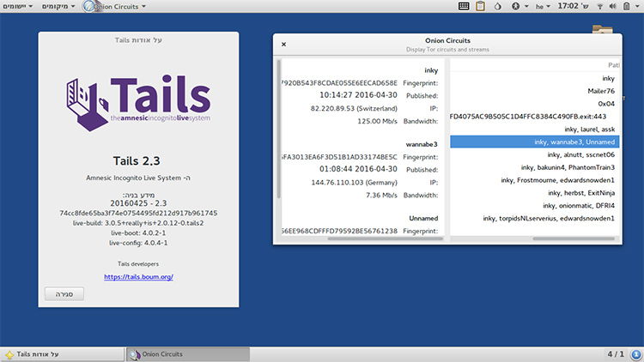Open the Places menu (מיקומים)
The height and width of the screenshot is (362, 644).
click(x=58, y=7)
